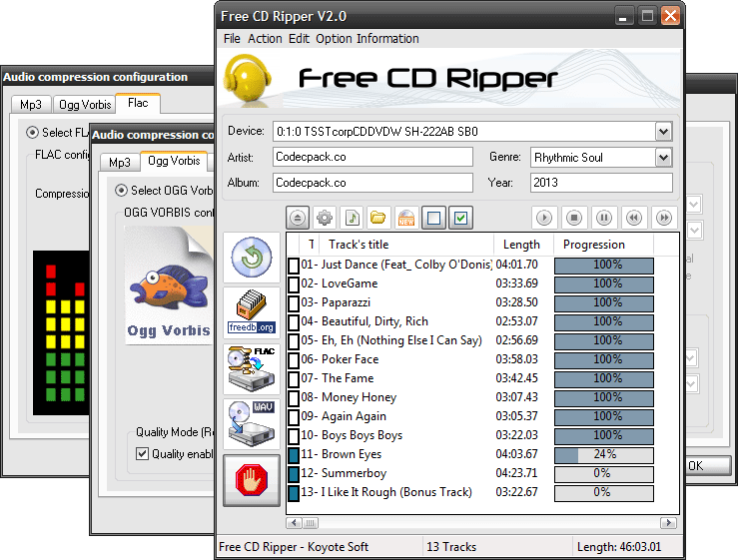The height and width of the screenshot is (560, 738).
Task: Select Mp3 tab in rear configuration window
Action: point(31,105)
